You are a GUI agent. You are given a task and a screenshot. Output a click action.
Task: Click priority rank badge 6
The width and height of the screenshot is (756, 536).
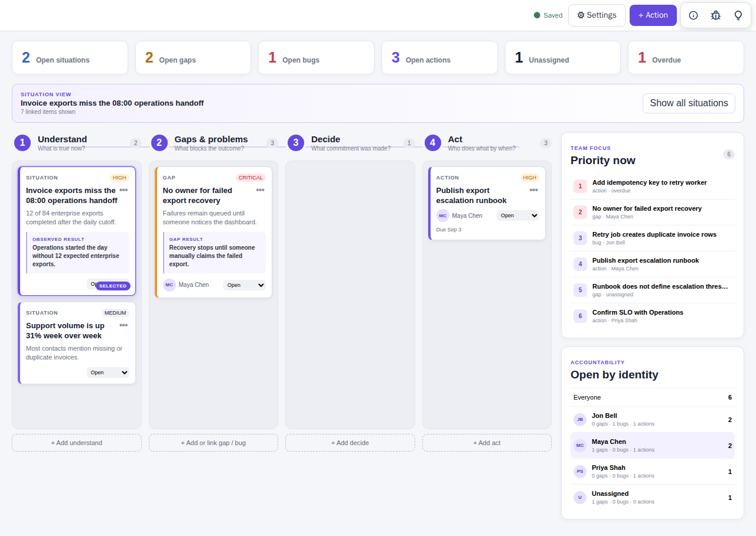[x=580, y=316]
